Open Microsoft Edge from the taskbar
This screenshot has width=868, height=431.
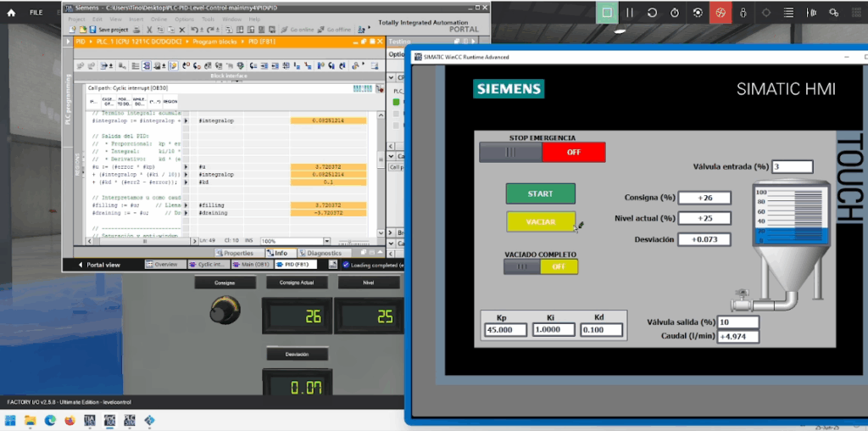(50, 421)
